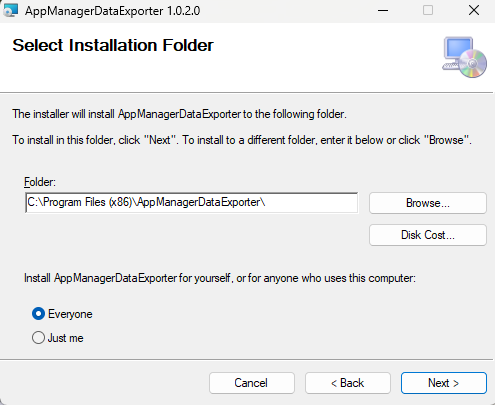
Task: Click inside the Folder path text field
Action: (x=192, y=203)
